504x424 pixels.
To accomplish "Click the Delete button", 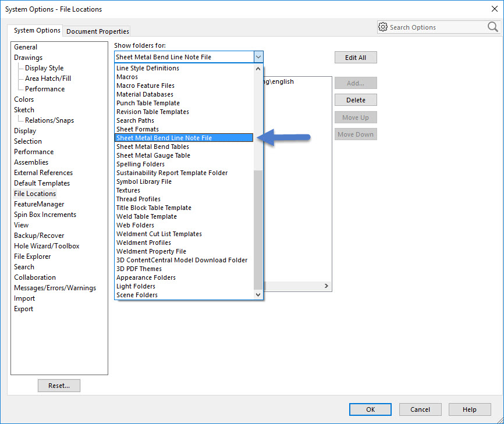I will [x=356, y=100].
